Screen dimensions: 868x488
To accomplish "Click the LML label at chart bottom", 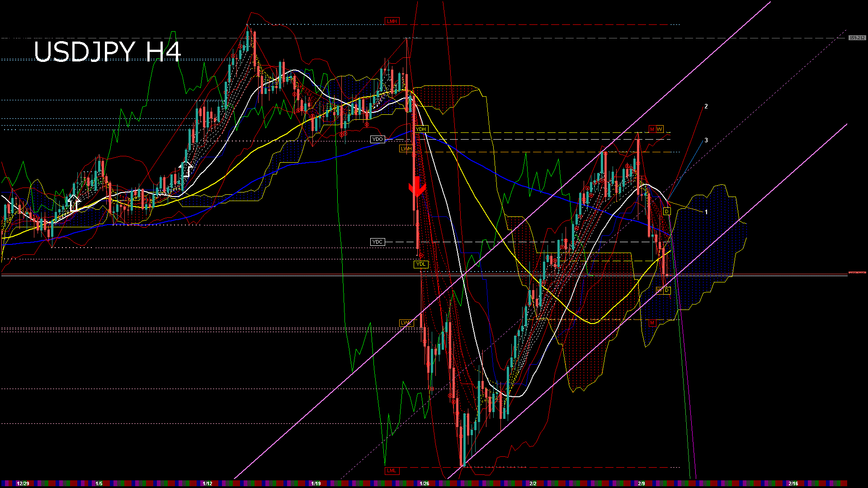I will coord(392,471).
